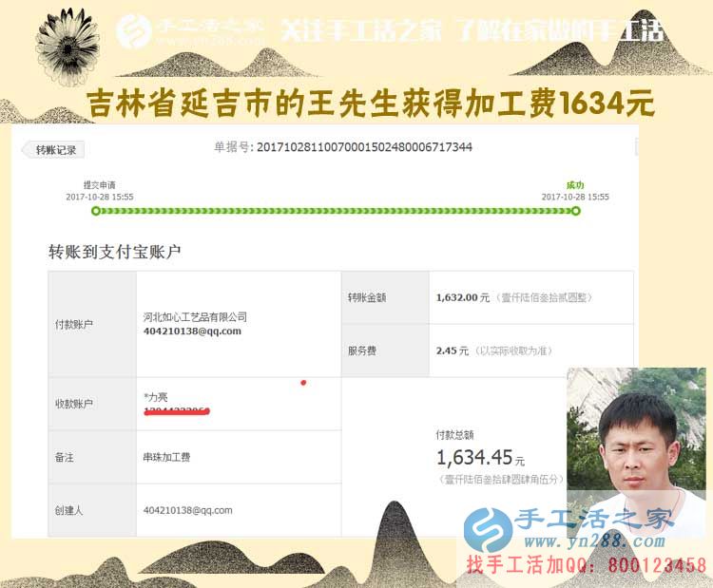Click the red dot near 收款账户 row
The width and height of the screenshot is (713, 588).
coord(303,383)
